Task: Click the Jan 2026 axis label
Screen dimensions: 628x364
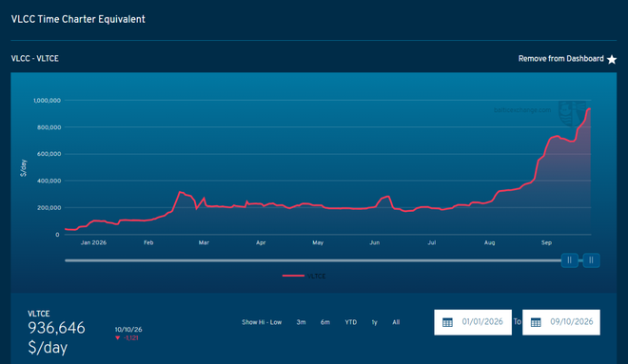Action: (x=93, y=242)
